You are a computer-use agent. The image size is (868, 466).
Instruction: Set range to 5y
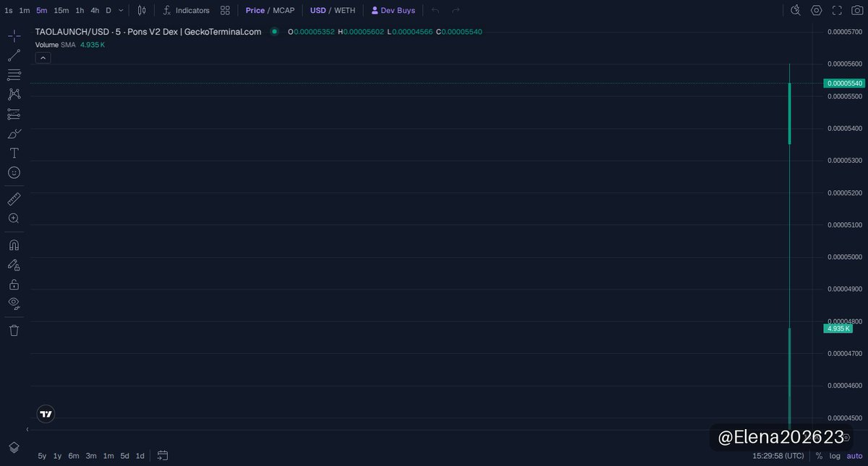point(42,456)
